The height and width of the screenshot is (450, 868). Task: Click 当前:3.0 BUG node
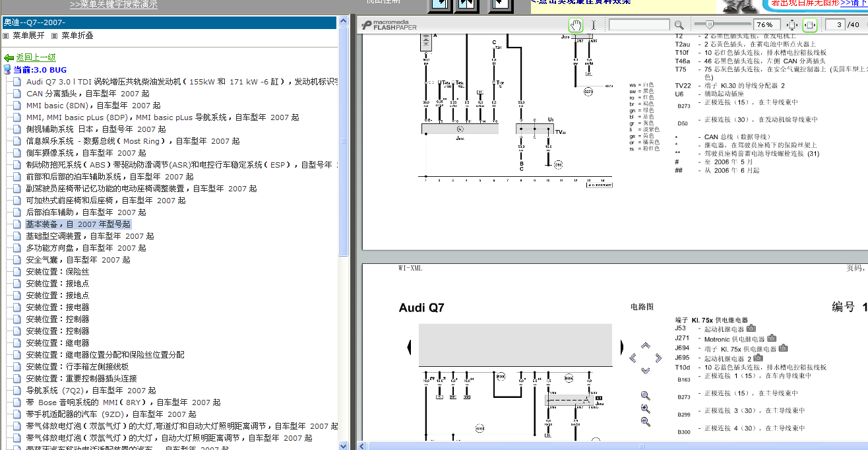(40, 70)
